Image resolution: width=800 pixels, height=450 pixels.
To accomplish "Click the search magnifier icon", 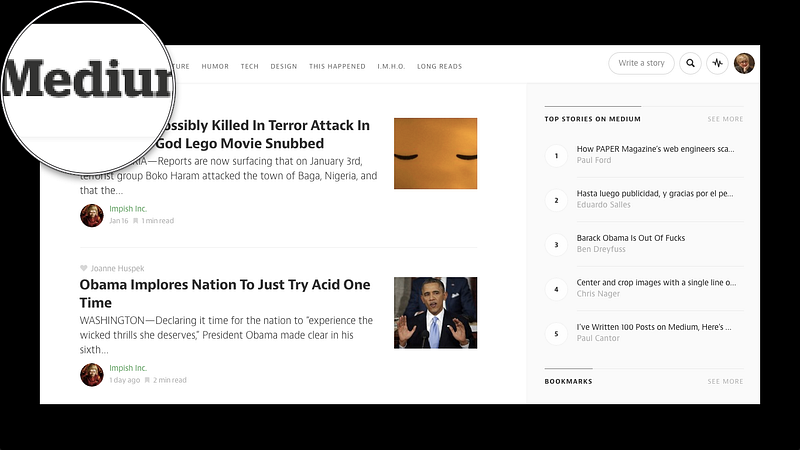I will [x=690, y=63].
